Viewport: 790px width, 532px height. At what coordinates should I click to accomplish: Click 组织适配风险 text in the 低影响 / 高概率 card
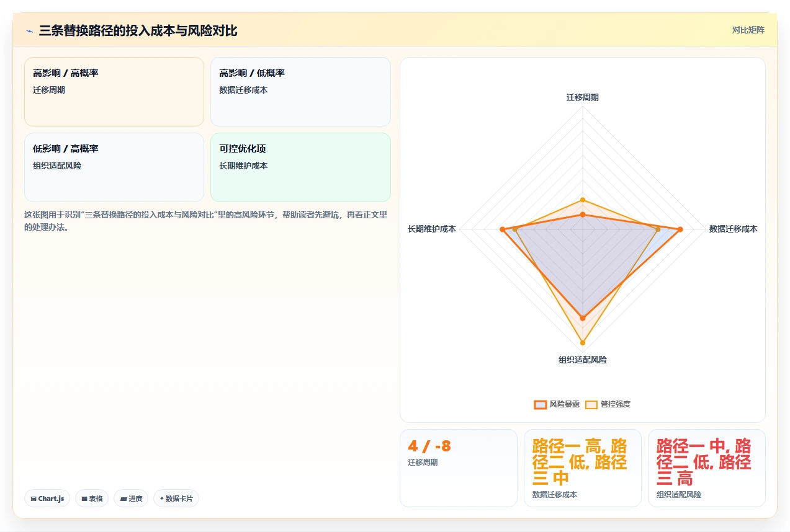[57, 166]
